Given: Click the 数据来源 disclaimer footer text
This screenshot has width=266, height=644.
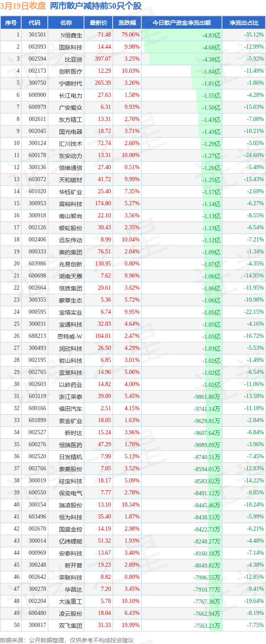Looking at the screenshot, I should (67, 640).
